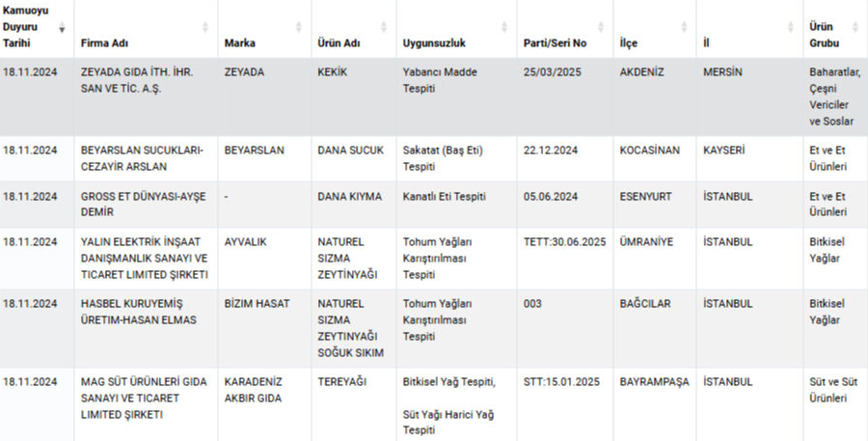The image size is (868, 441).
Task: Click the sort arrows in İlçe header
Action: 685,28
